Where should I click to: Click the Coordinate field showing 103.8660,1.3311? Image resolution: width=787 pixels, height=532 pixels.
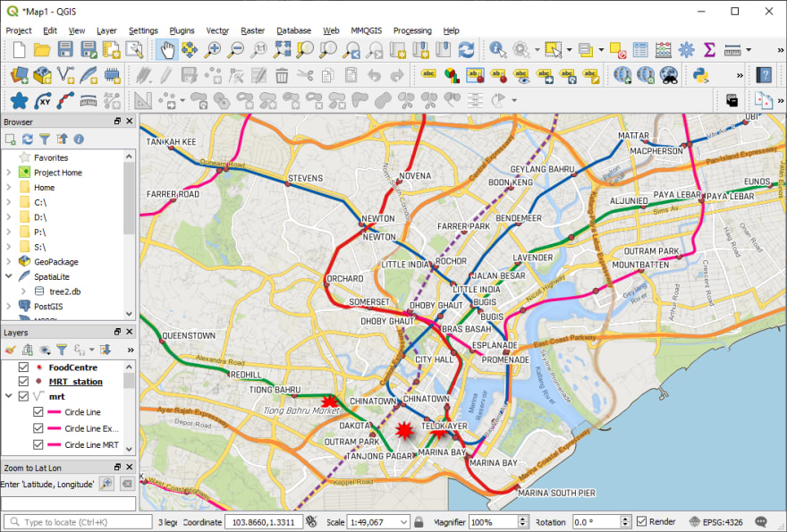pyautogui.click(x=264, y=522)
